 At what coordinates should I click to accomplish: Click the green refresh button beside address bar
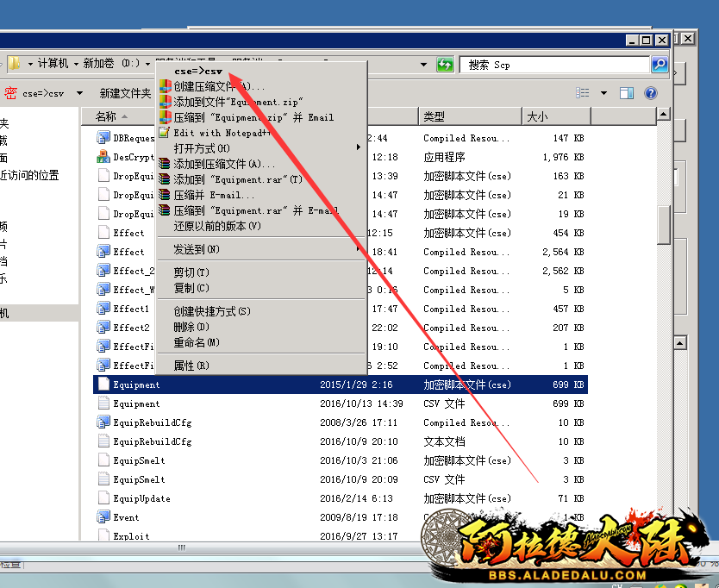pyautogui.click(x=445, y=65)
